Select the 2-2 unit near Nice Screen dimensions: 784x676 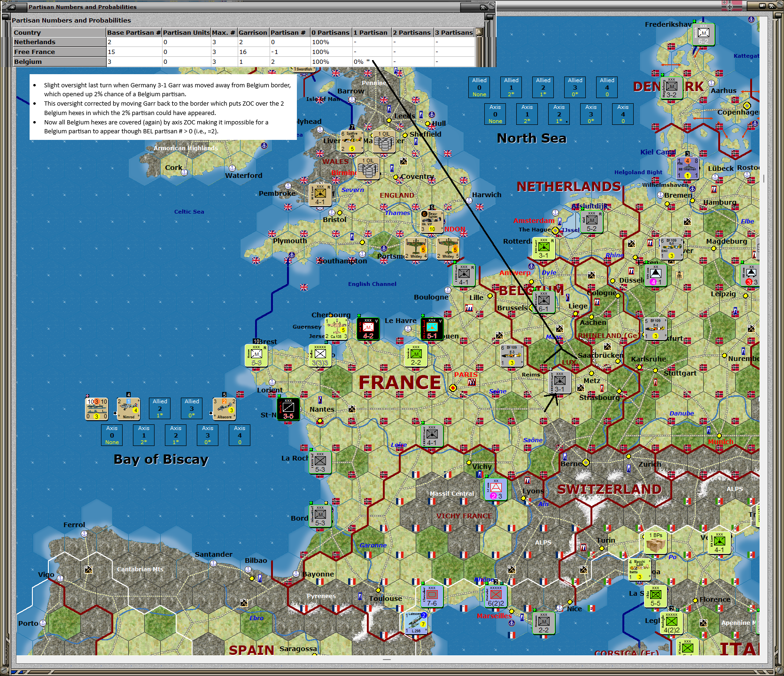pyautogui.click(x=543, y=622)
